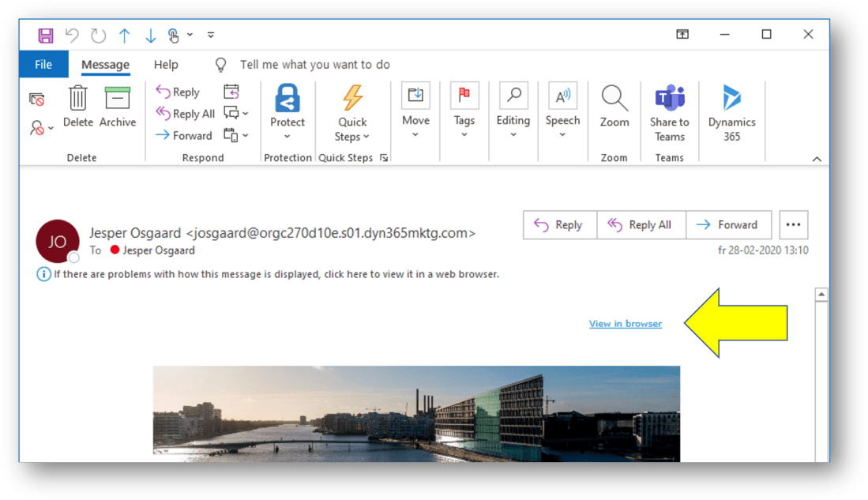Click the Save icon in title bar
Viewport: 868px width, 500px height.
click(46, 35)
